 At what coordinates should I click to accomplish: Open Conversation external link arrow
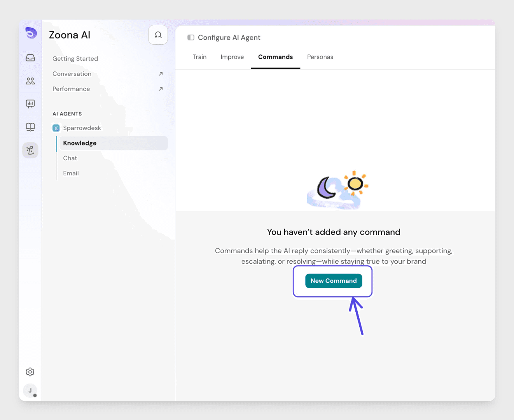pos(161,74)
